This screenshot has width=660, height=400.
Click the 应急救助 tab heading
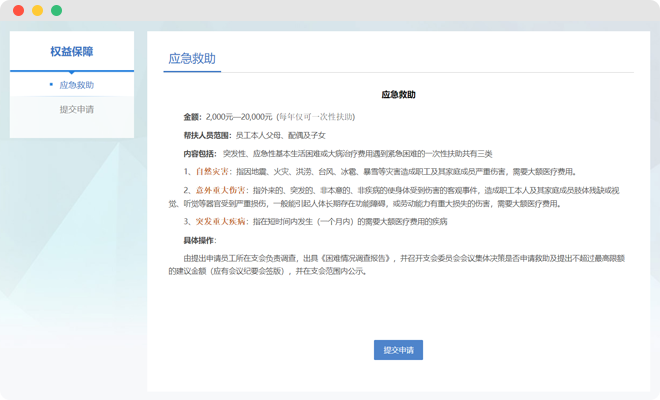click(192, 59)
